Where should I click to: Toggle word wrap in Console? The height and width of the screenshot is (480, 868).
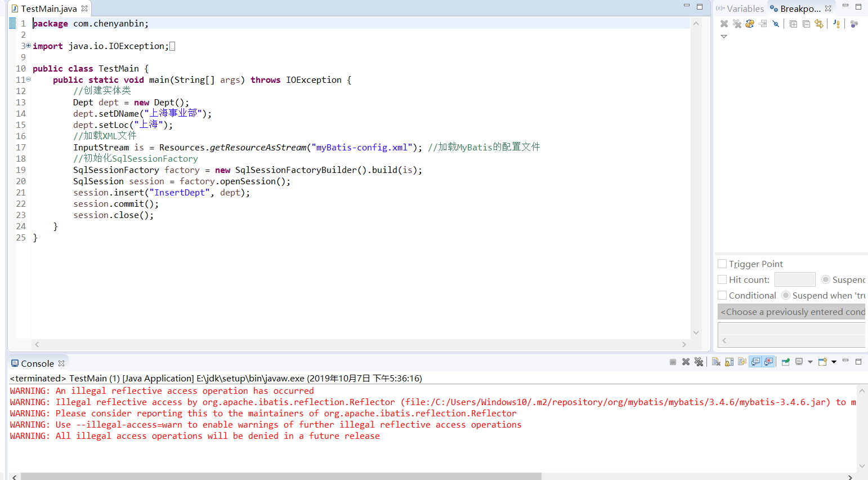click(742, 362)
